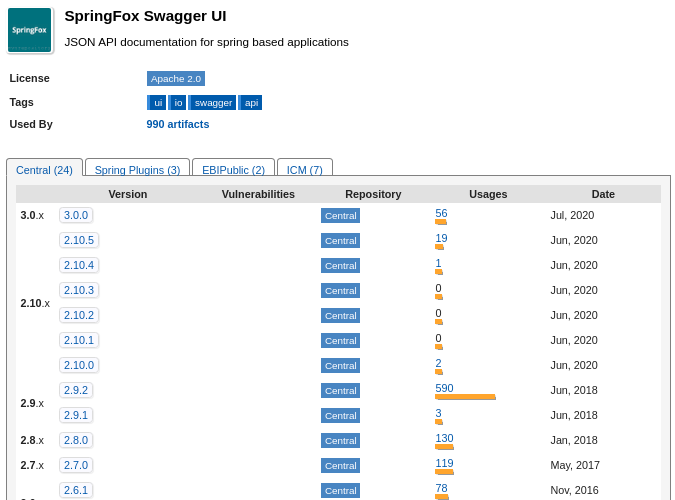The image size is (675, 500).
Task: Click the Date column header
Action: click(x=603, y=194)
